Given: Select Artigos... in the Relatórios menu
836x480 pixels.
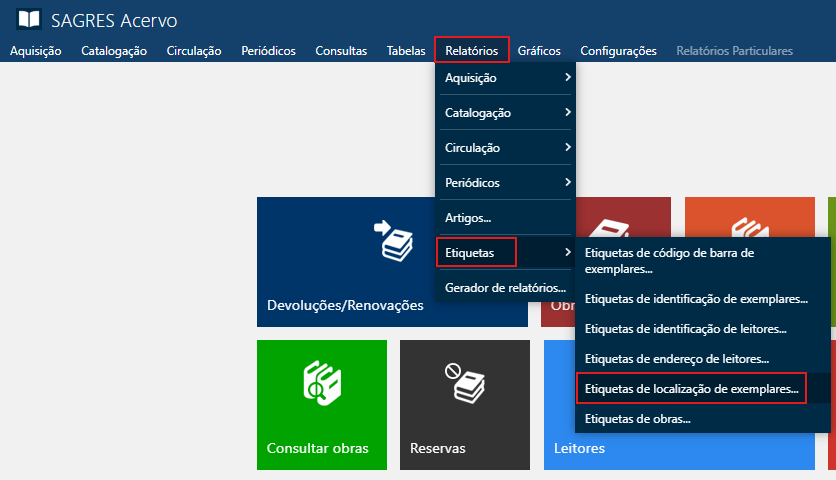Looking at the screenshot, I should click(468, 218).
